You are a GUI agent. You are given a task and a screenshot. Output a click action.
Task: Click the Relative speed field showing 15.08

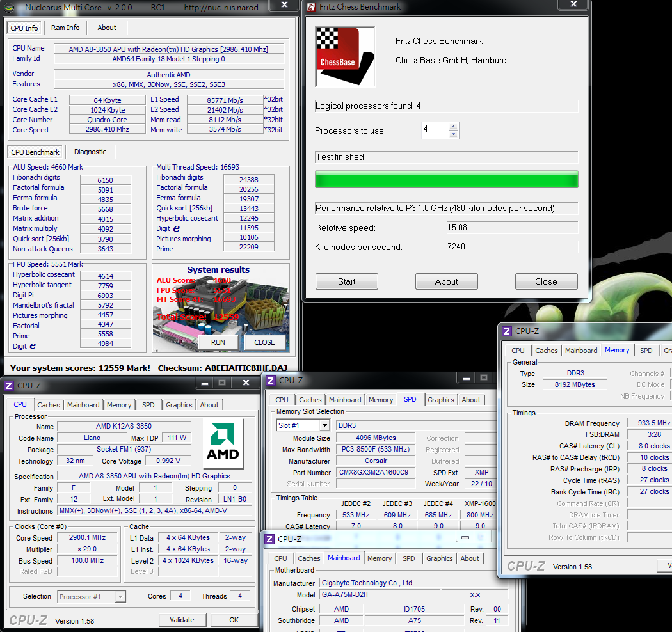pos(512,228)
